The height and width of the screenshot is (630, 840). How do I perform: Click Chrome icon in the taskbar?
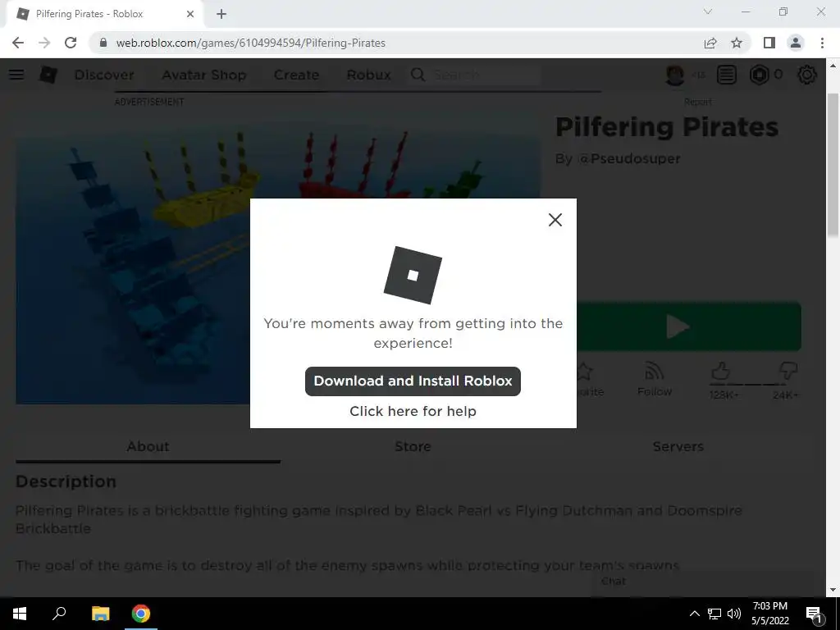point(141,614)
